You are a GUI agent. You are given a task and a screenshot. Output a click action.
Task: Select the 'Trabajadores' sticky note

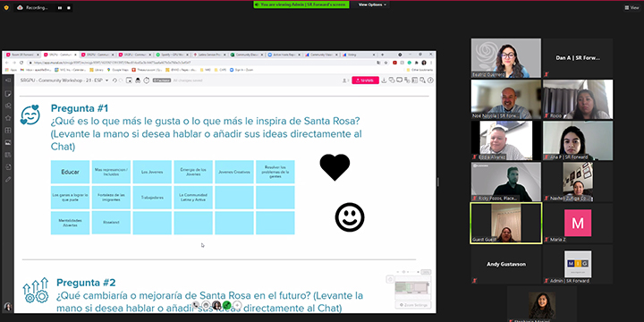coord(152,198)
